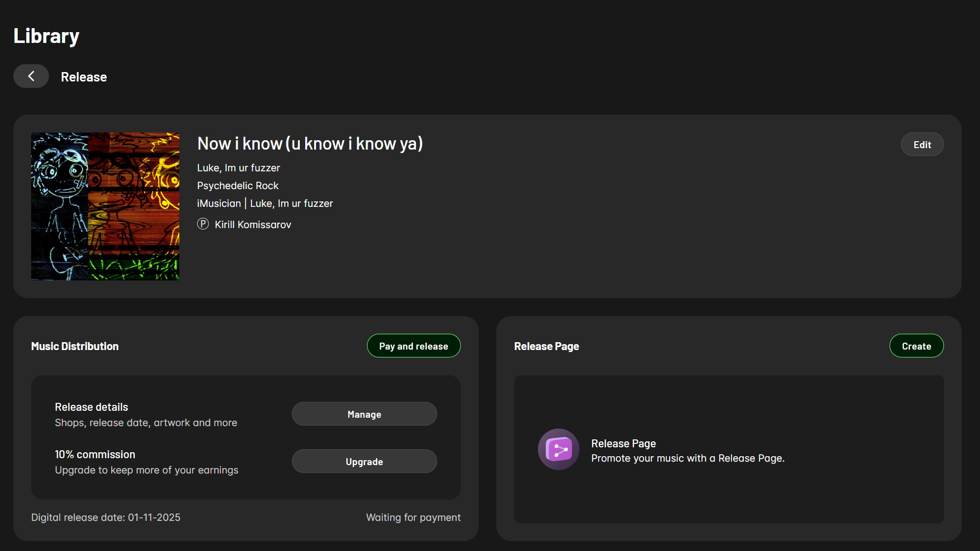The width and height of the screenshot is (980, 551).
Task: Click Kirill Komissarov copyright holder name
Action: 253,225
